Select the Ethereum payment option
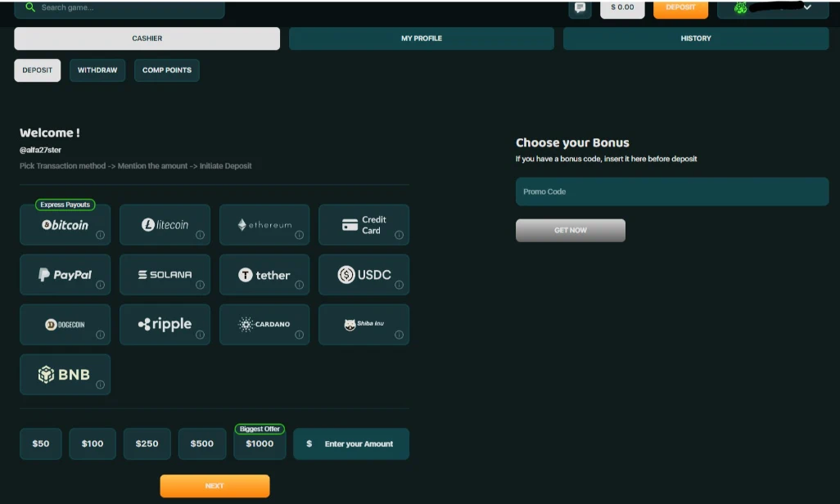This screenshot has width=840, height=504. point(264,224)
